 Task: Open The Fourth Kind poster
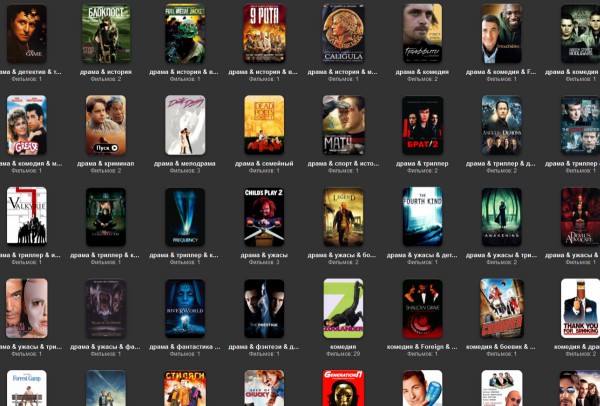coord(423,217)
